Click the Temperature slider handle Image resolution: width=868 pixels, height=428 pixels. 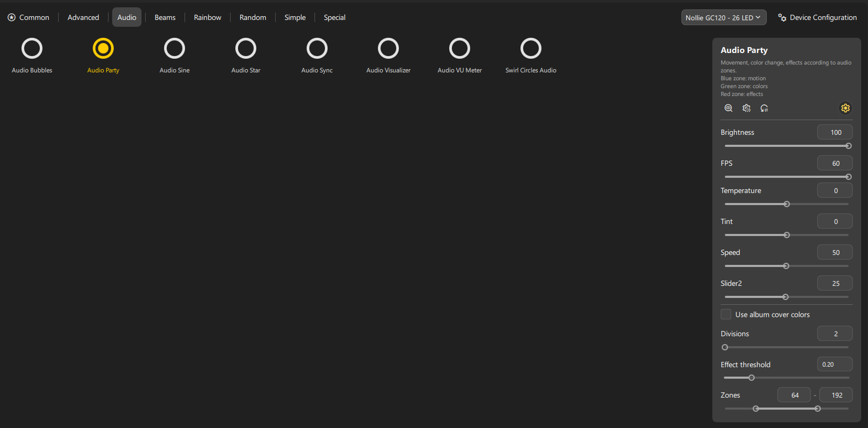pyautogui.click(x=787, y=204)
